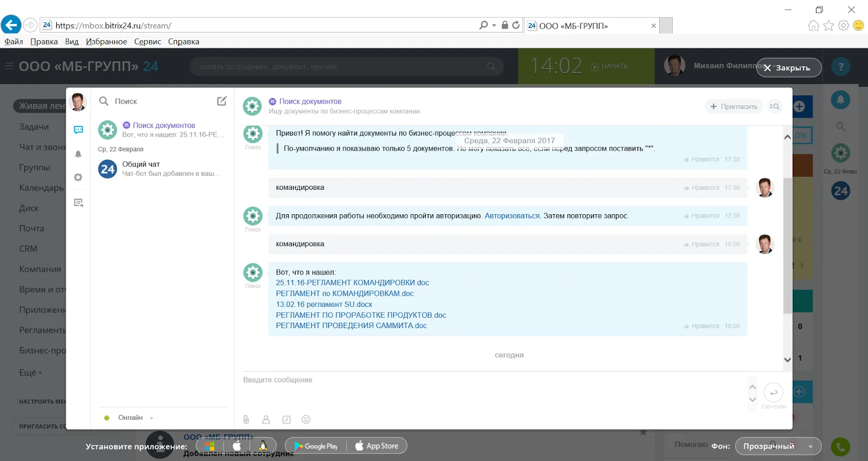This screenshot has width=868, height=461.
Task: Open the browser favorites star icon
Action: pos(828,25)
